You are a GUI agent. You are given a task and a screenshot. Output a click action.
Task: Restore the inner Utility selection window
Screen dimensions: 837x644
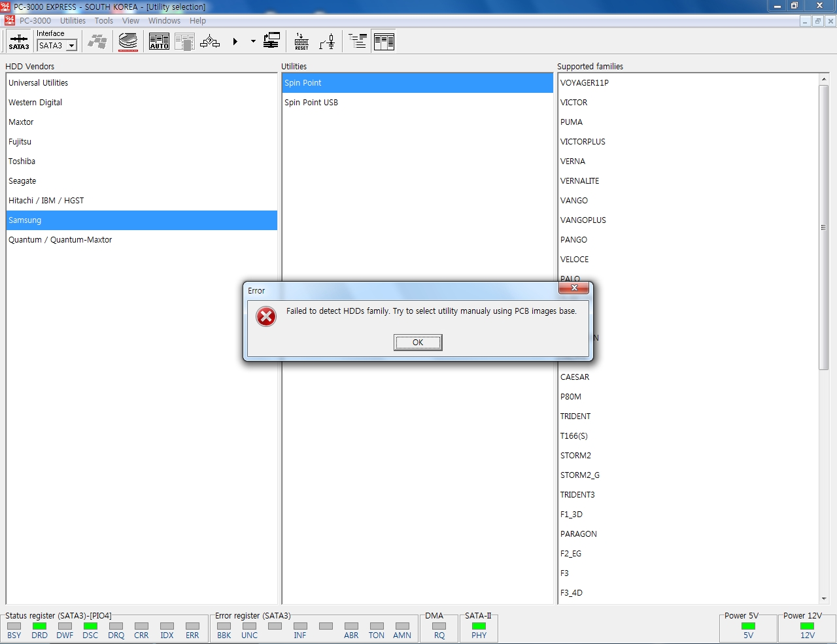click(x=817, y=21)
